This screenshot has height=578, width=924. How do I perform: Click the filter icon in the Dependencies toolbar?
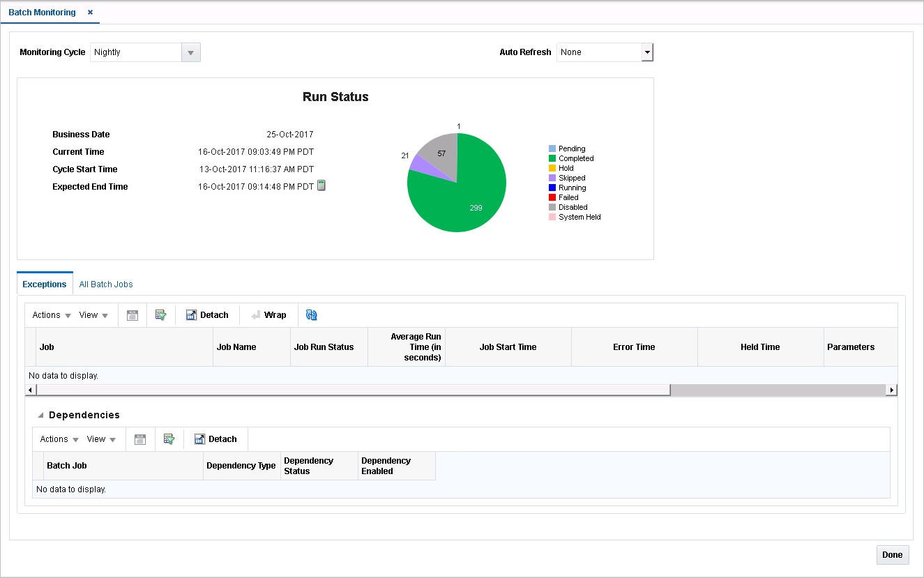(x=169, y=439)
